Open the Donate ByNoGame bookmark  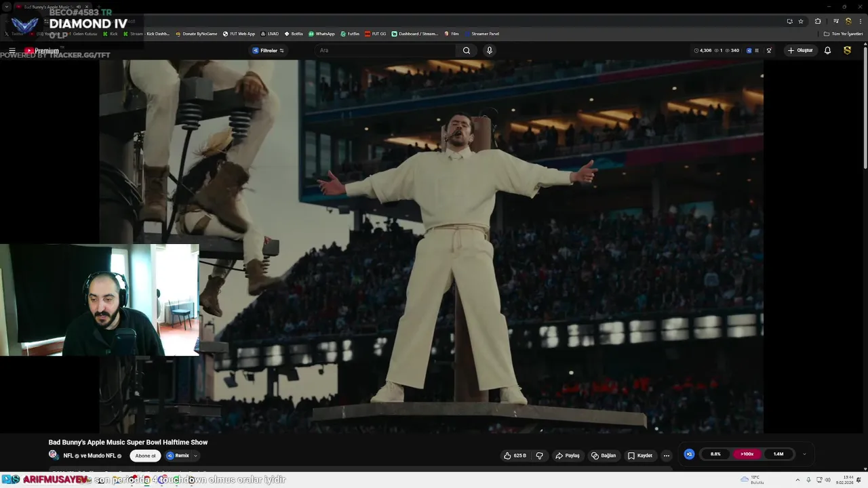196,34
